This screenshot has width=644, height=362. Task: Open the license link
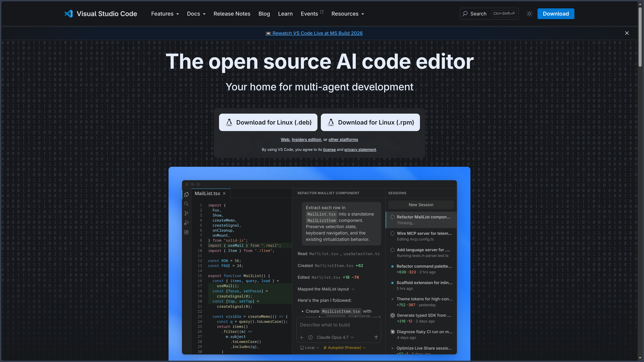(329, 150)
